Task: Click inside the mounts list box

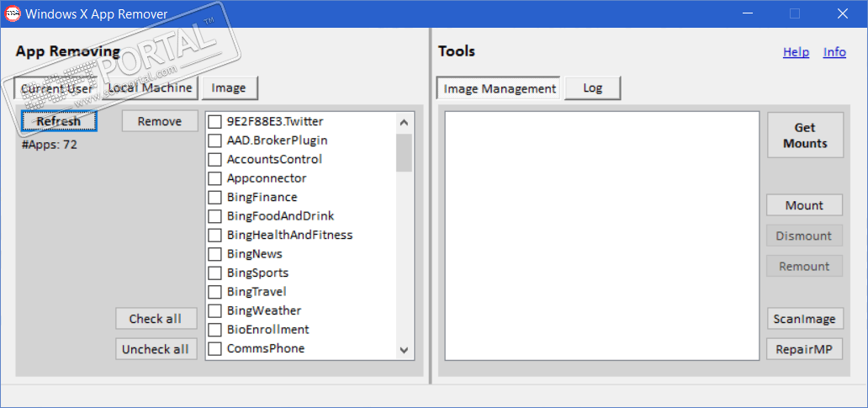Action: click(x=602, y=236)
